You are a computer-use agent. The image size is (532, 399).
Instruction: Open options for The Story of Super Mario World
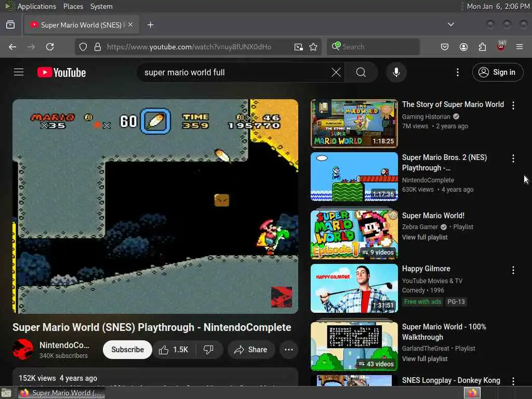(513, 105)
